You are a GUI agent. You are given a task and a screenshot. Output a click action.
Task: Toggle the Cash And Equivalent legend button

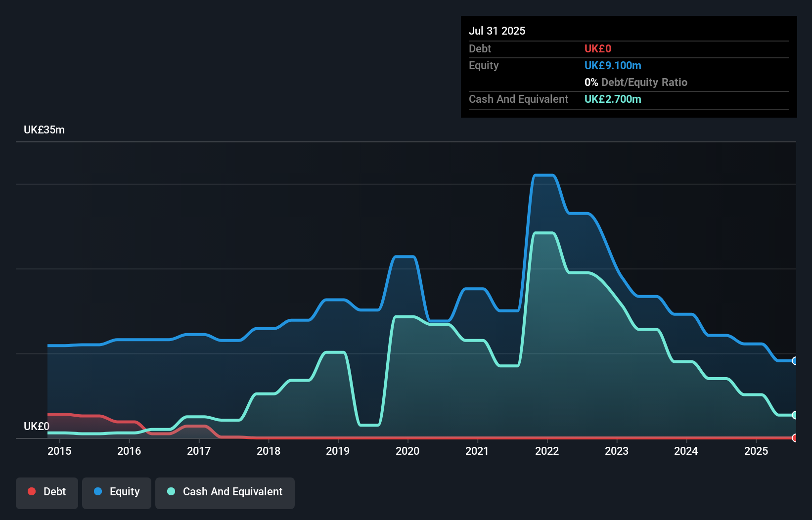pos(225,492)
